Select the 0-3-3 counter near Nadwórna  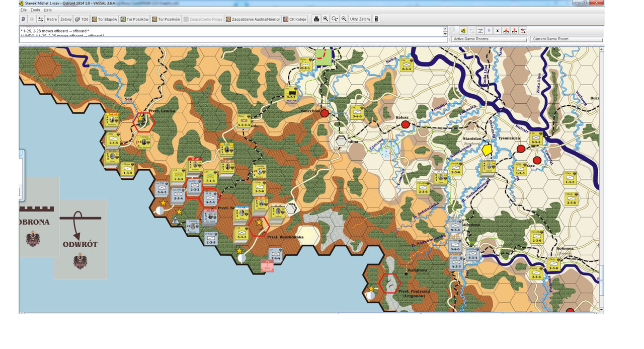pyautogui.click(x=455, y=227)
